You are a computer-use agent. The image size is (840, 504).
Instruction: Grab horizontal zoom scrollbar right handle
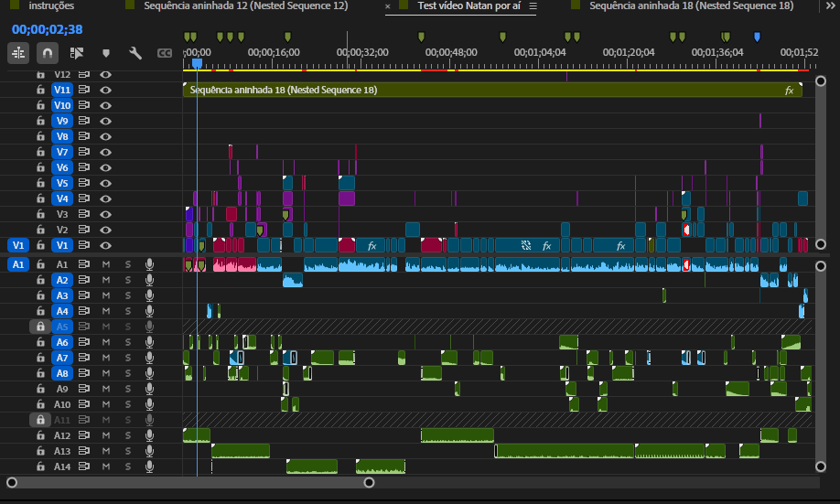pos(369,483)
